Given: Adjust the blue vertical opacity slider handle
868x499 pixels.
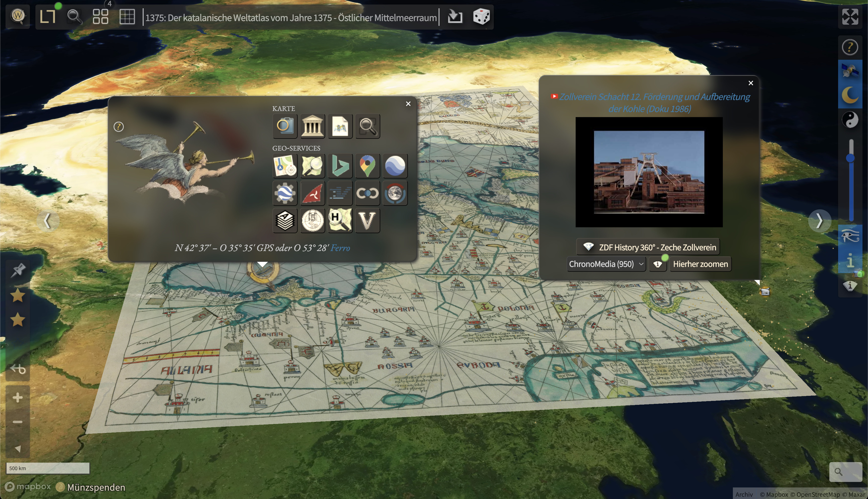Looking at the screenshot, I should pos(850,158).
